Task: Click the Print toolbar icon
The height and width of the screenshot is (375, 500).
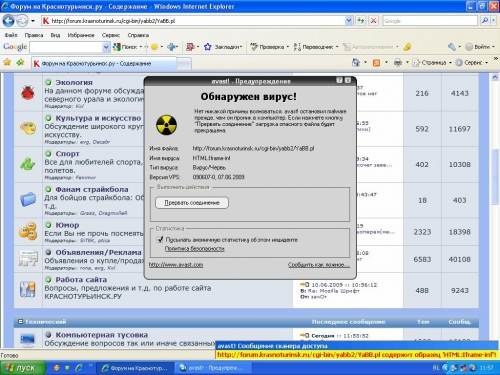Action: pyautogui.click(x=398, y=63)
